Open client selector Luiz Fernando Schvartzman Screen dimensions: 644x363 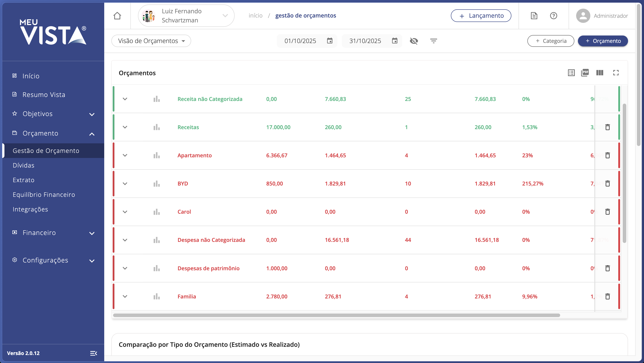(x=186, y=16)
